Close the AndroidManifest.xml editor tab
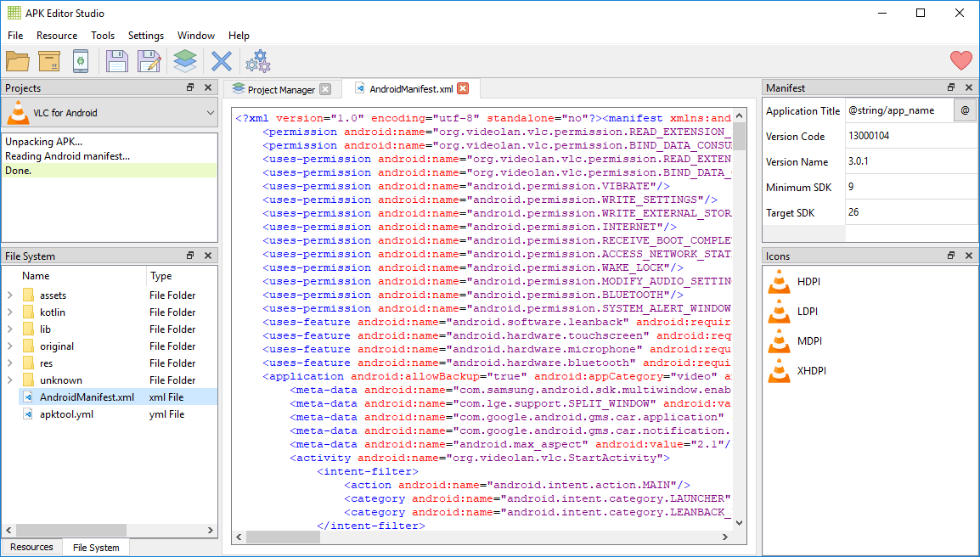The width and height of the screenshot is (980, 557). [x=462, y=88]
